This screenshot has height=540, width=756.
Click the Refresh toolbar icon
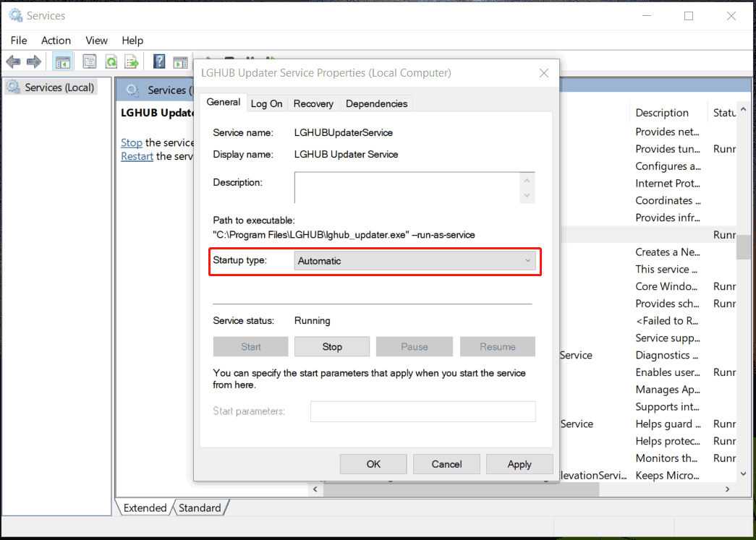(x=111, y=62)
